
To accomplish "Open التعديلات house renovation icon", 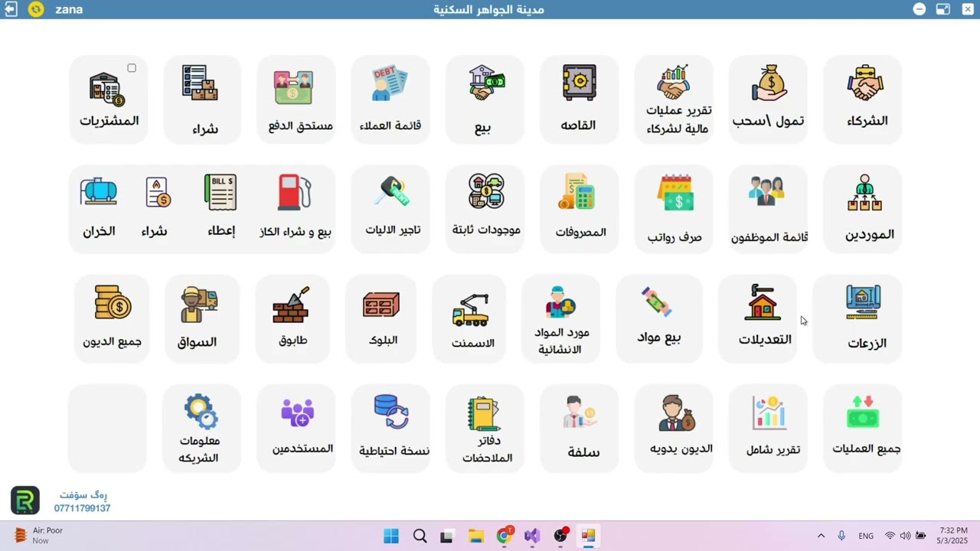I will point(763,302).
